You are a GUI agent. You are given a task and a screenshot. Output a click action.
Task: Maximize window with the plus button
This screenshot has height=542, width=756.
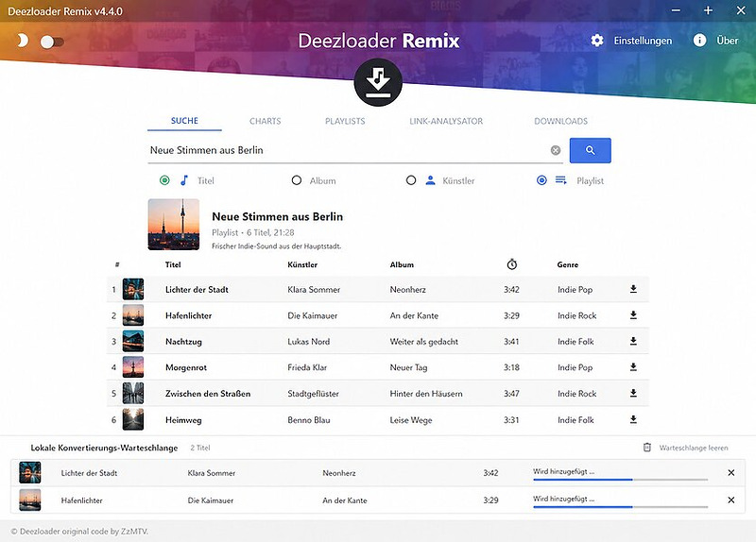coord(708,10)
